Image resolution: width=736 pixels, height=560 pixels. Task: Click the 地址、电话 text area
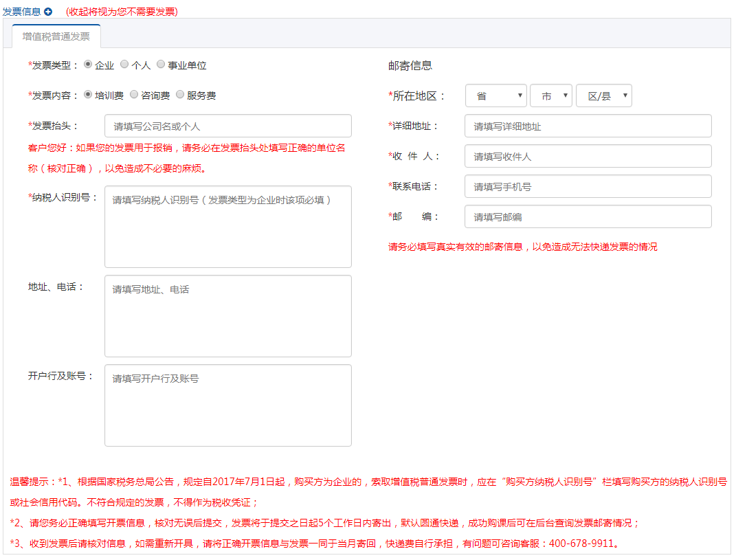coord(228,316)
